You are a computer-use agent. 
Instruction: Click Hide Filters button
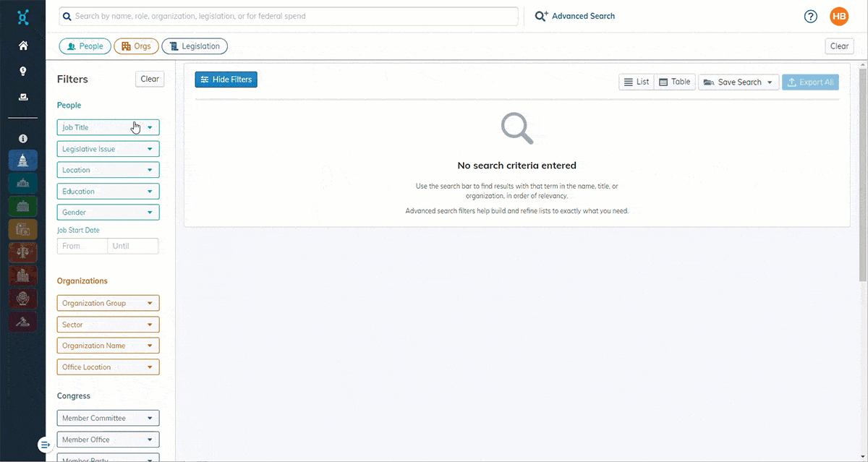pos(226,80)
